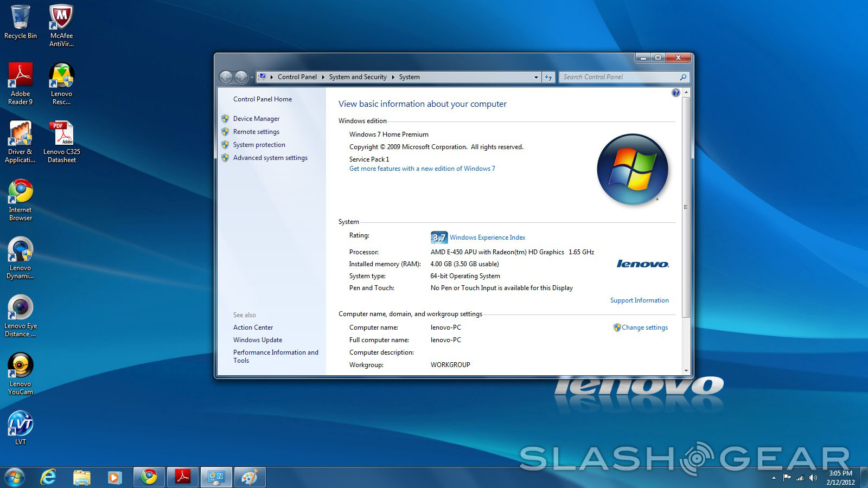Launch Internet Browser Chrome desktop shortcut

click(x=21, y=200)
